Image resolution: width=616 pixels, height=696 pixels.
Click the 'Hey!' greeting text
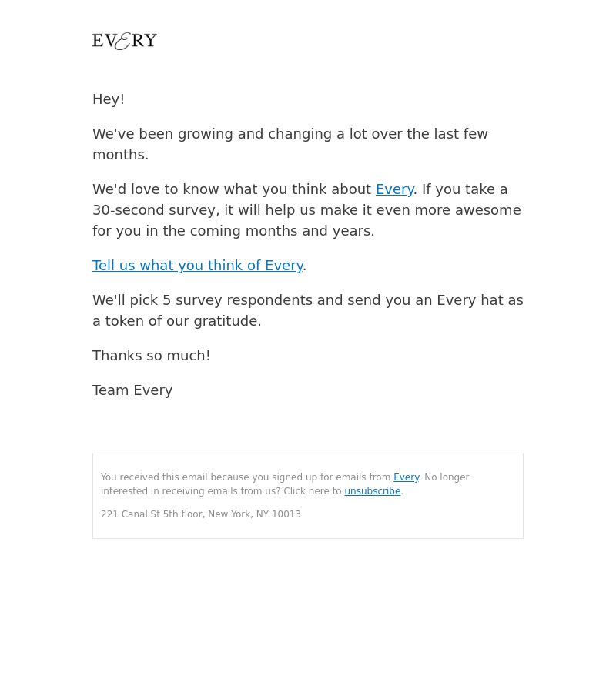(x=109, y=99)
